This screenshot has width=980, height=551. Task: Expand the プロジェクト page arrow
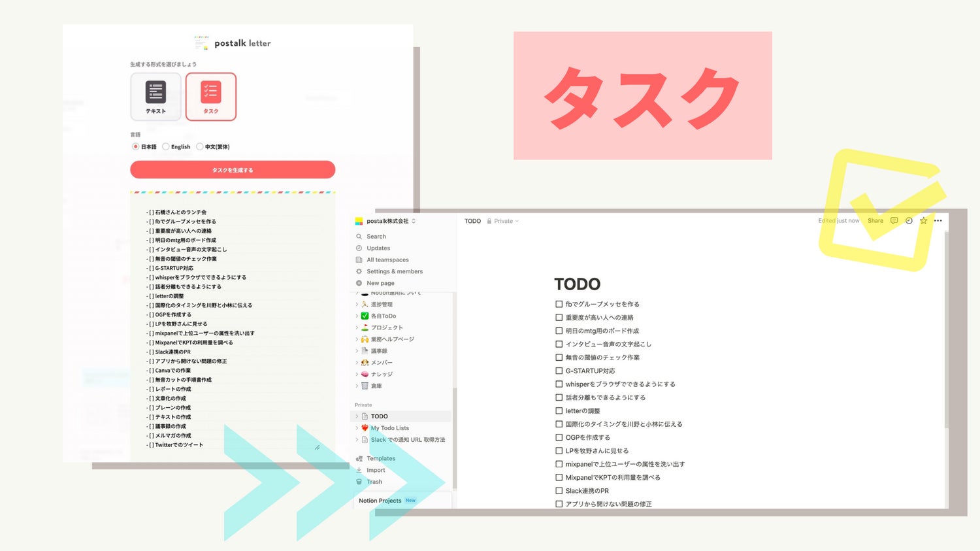[x=357, y=327]
